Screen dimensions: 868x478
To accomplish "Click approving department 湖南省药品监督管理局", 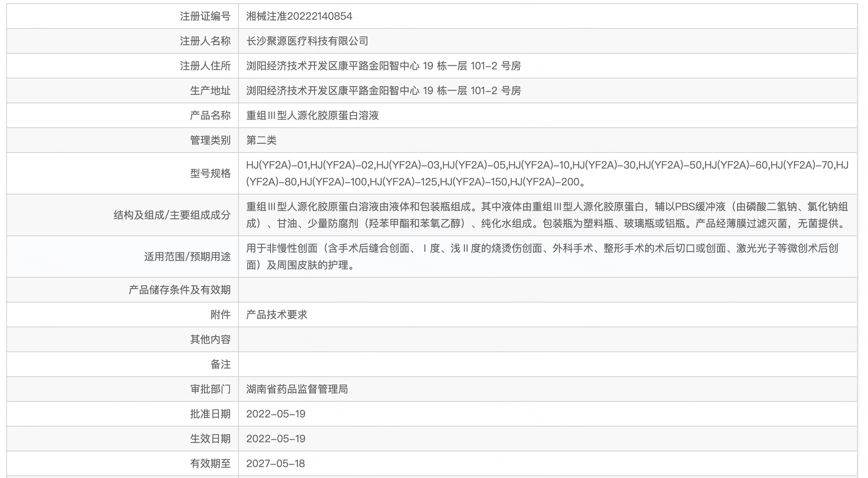I will point(297,389).
